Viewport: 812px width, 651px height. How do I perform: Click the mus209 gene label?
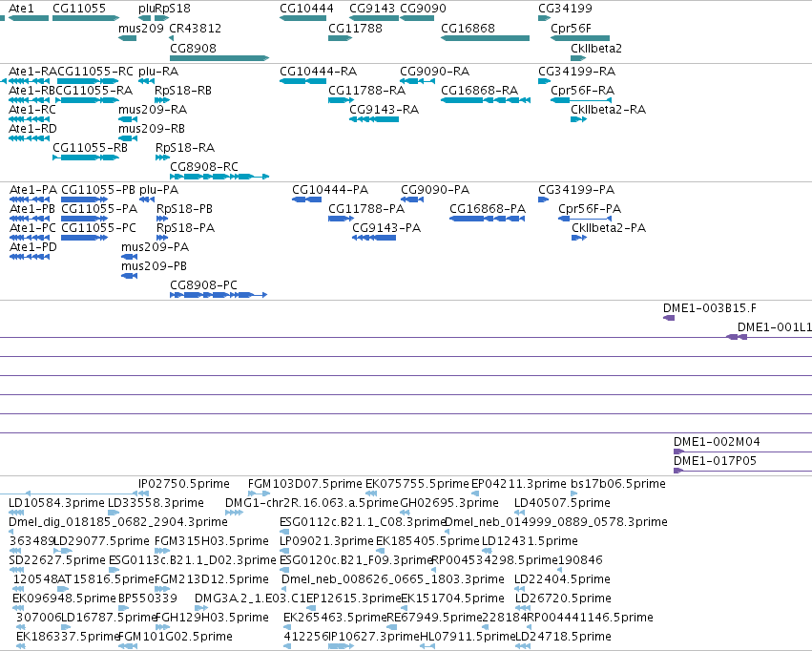[141, 29]
